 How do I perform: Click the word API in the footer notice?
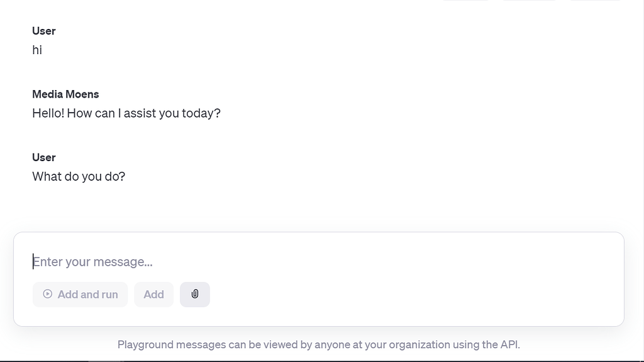(509, 344)
